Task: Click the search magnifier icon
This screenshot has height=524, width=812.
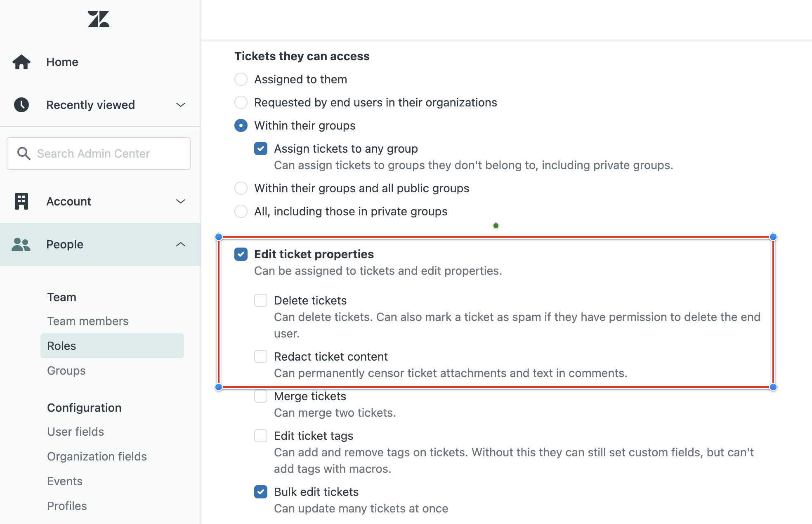Action: coord(24,153)
